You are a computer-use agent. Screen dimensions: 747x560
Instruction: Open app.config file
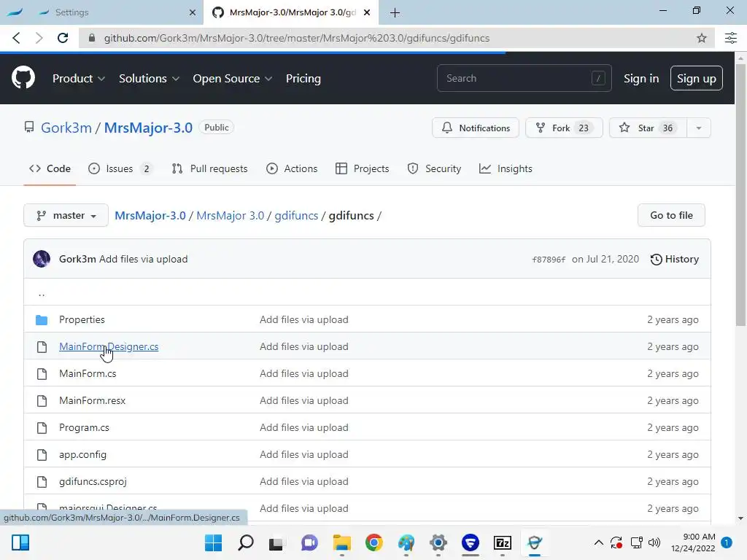tap(82, 455)
